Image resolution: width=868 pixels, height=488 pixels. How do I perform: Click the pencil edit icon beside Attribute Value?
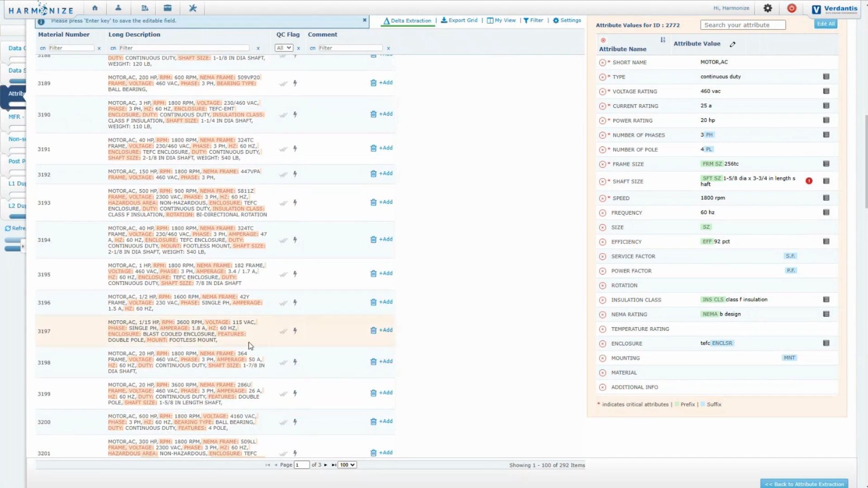coord(732,44)
